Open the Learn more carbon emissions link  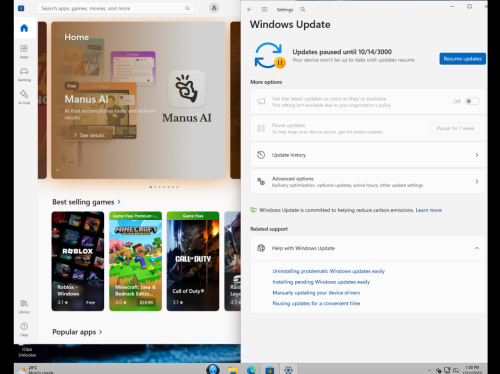click(428, 210)
